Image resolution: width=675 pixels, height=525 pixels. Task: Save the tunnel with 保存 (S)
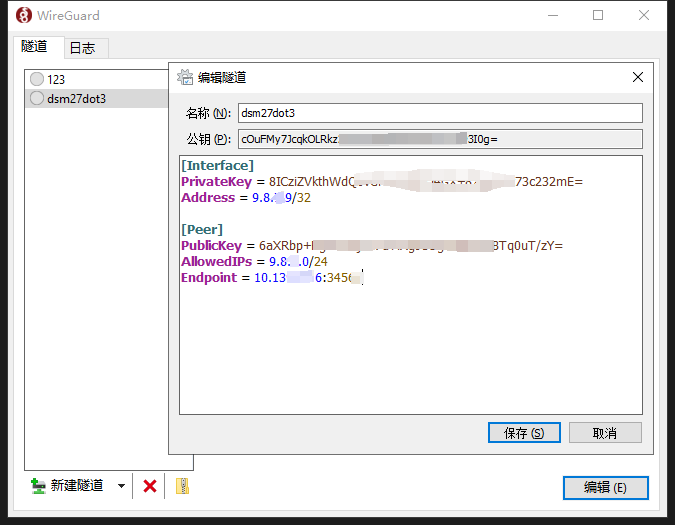[524, 432]
